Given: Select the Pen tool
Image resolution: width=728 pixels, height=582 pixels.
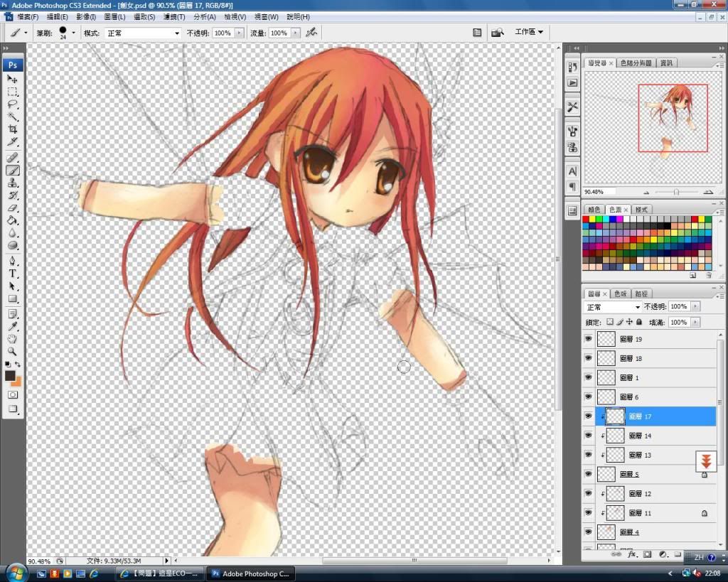Looking at the screenshot, I should pyautogui.click(x=13, y=261).
